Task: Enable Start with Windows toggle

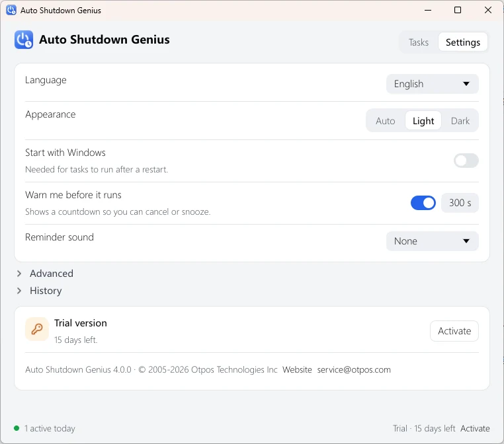Action: [x=466, y=161]
